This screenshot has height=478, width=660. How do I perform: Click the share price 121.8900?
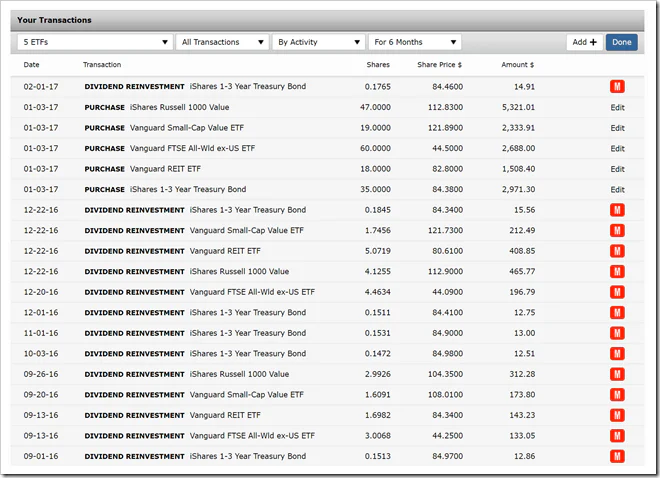[x=445, y=128]
